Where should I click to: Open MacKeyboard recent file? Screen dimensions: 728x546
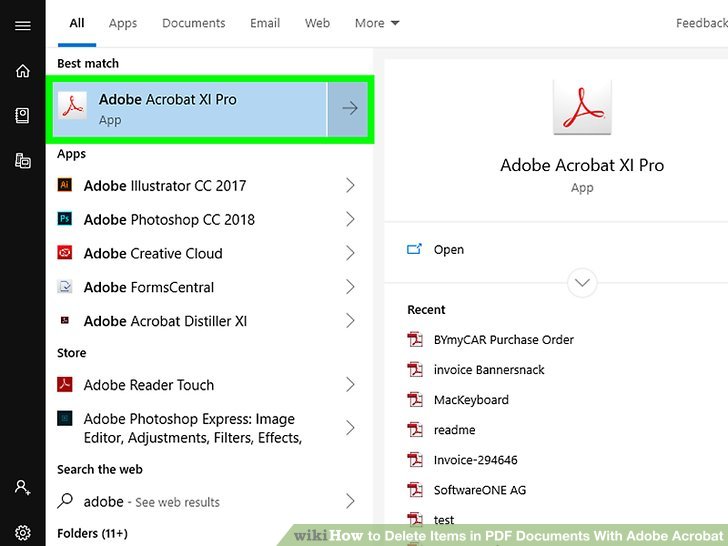(x=471, y=400)
